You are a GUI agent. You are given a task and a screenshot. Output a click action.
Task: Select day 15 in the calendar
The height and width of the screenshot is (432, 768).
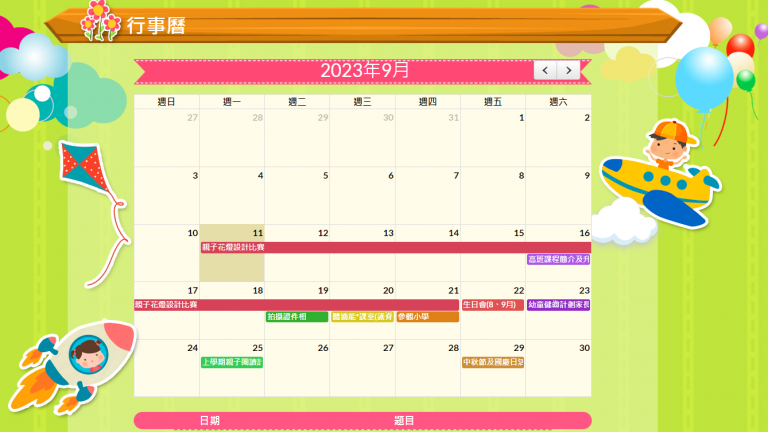click(x=493, y=253)
